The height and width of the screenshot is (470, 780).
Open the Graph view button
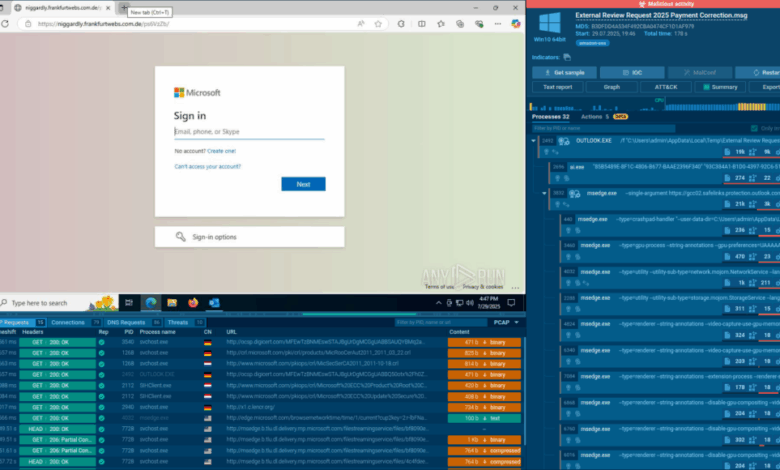click(x=611, y=87)
